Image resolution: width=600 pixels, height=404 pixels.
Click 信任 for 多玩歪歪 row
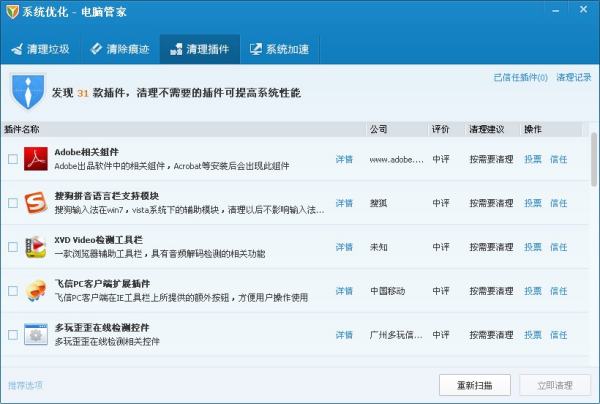[x=559, y=335]
